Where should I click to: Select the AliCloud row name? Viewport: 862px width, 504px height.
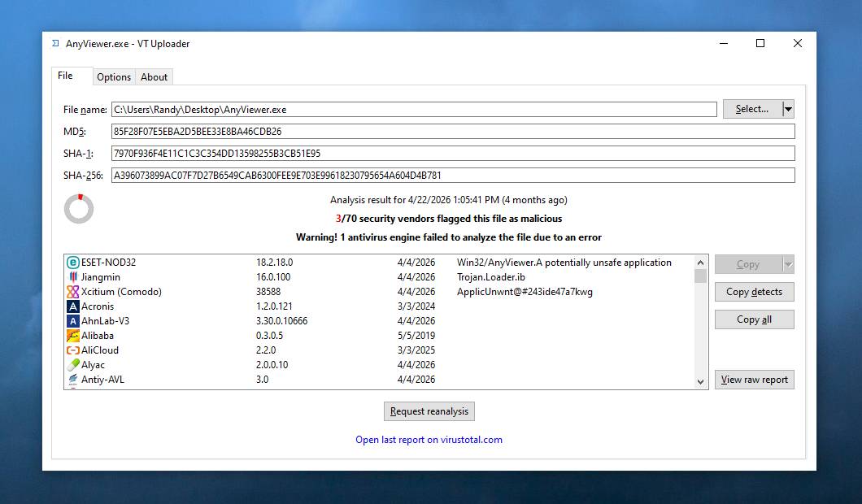click(x=100, y=350)
